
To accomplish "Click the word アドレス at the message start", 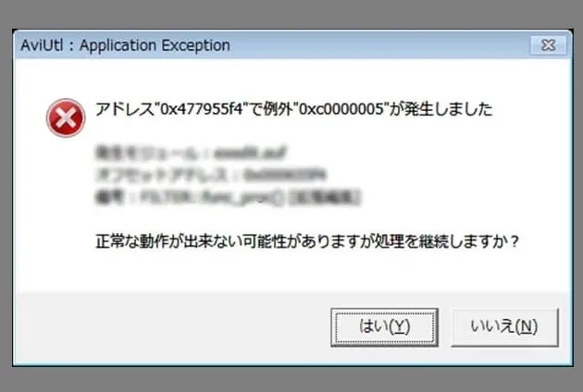I will point(125,110).
